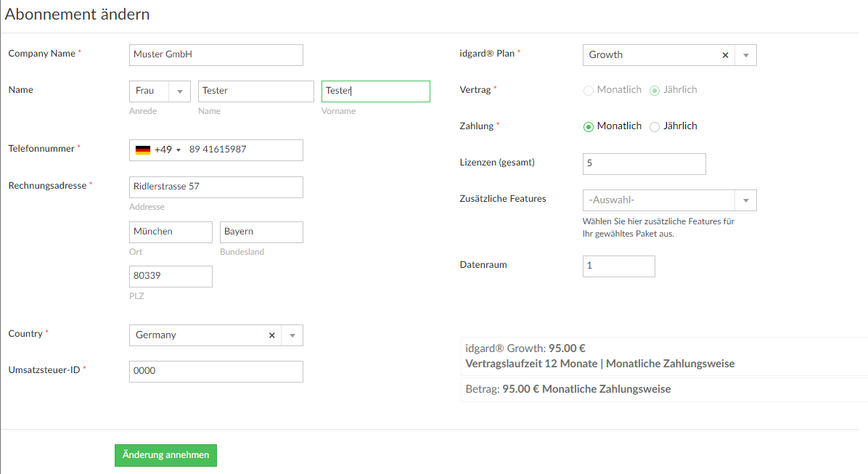
Task: Click the Ort field with München
Action: pyautogui.click(x=171, y=232)
